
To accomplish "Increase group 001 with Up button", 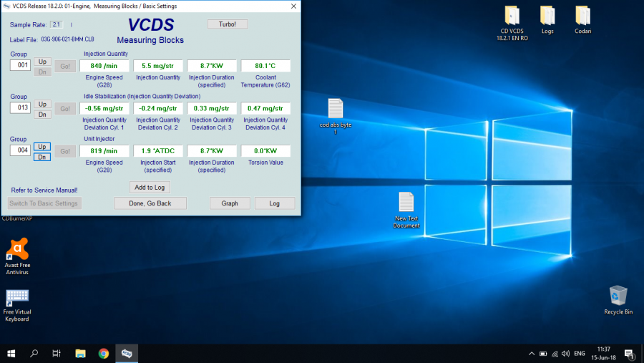I will pyautogui.click(x=42, y=62).
